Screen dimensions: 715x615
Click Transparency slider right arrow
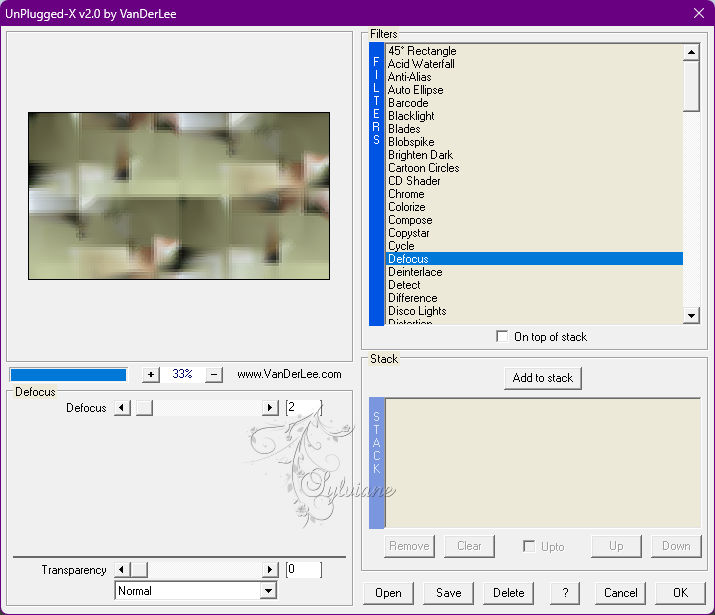point(270,569)
